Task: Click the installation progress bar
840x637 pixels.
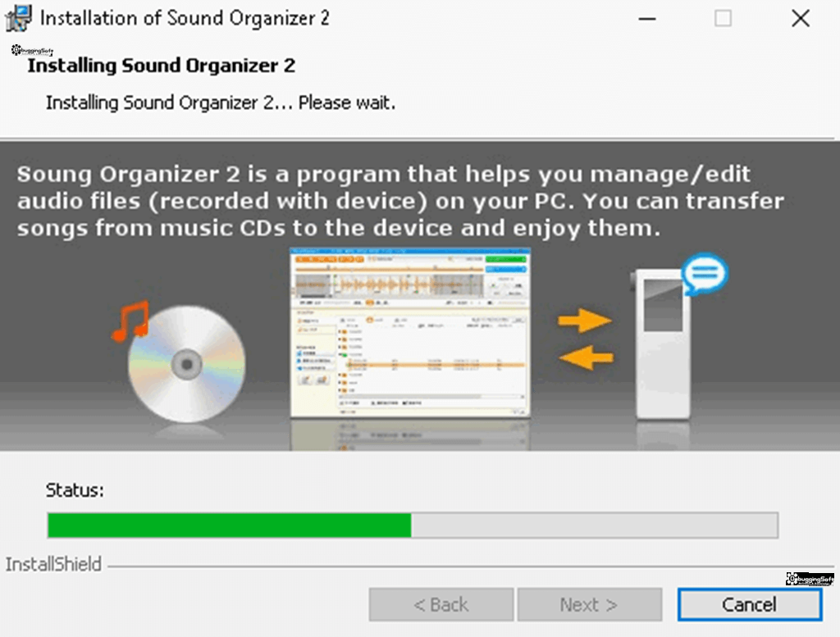Action: 413,526
